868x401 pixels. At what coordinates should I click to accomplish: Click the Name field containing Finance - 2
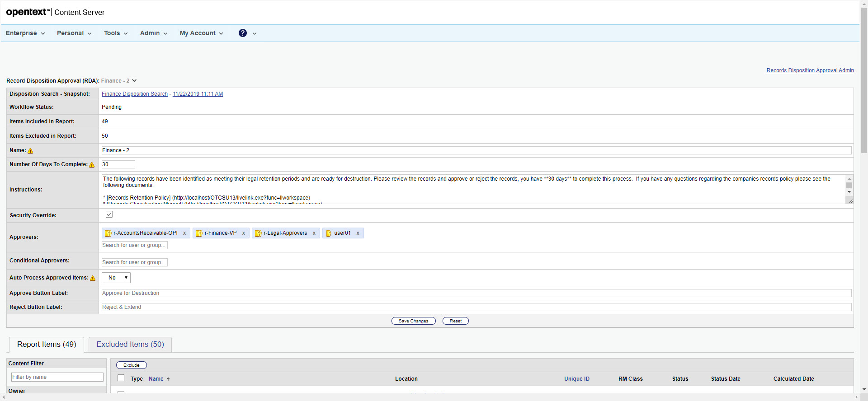(476, 150)
